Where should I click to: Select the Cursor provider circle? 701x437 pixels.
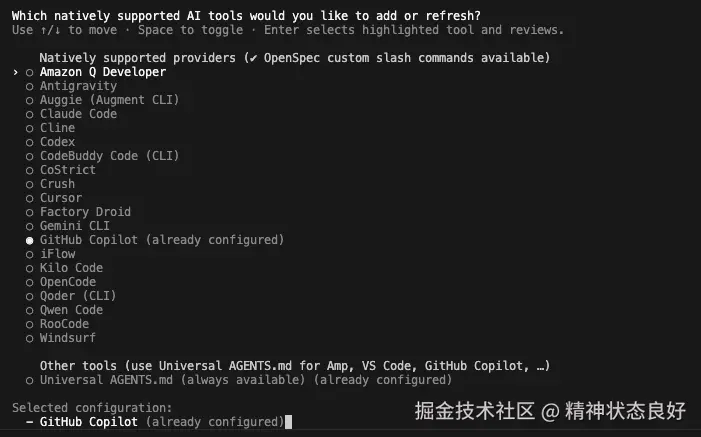(30, 198)
